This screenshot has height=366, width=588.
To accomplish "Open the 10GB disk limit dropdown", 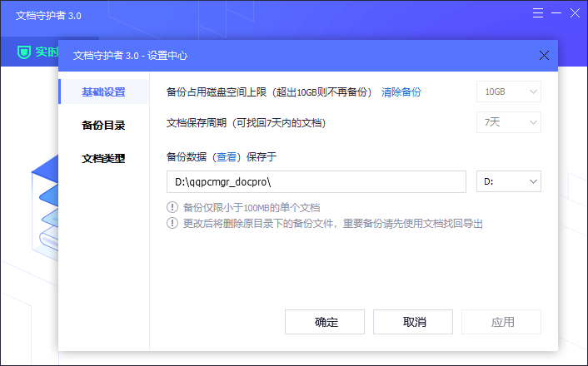I will click(x=509, y=91).
